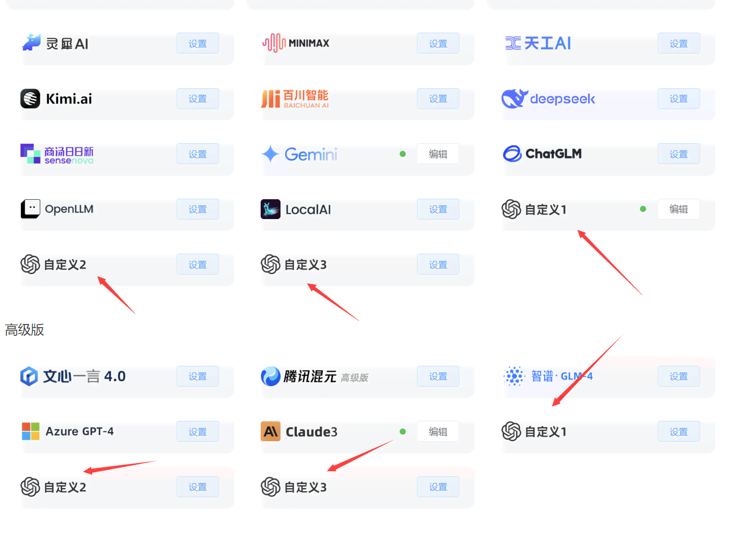Click 编辑 for the enabled 自定义1
756x538 pixels.
(x=679, y=209)
